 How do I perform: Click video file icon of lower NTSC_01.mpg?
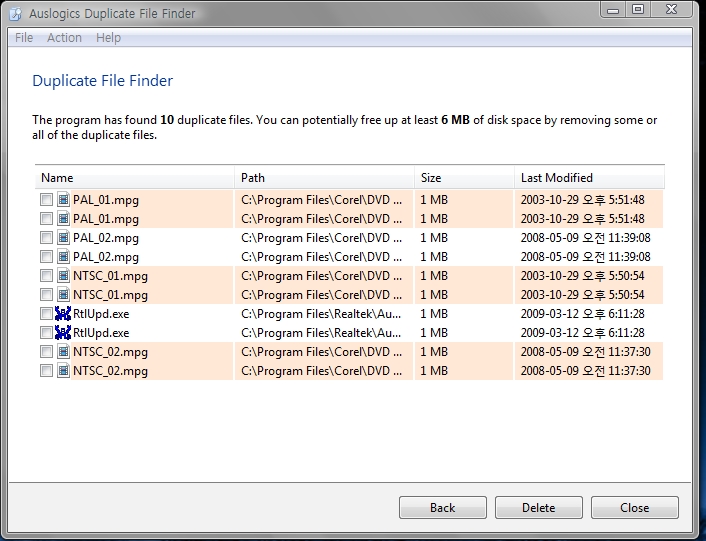coord(63,294)
